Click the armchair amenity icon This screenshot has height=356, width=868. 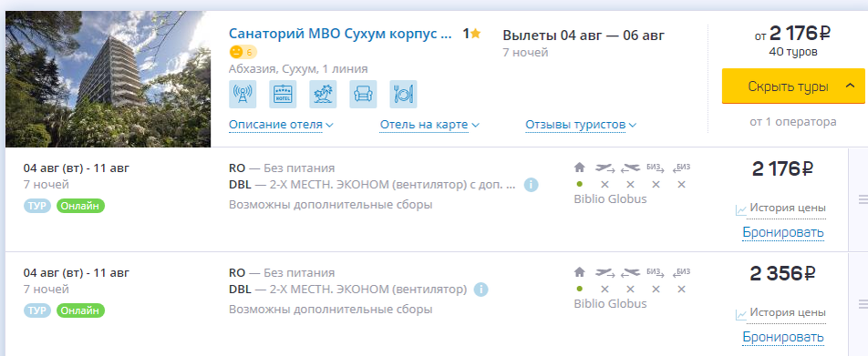point(363,94)
